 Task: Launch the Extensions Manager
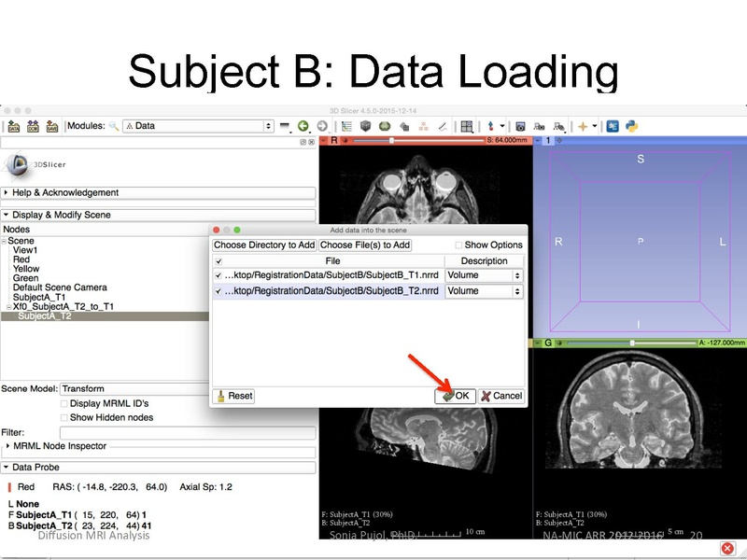pos(612,124)
